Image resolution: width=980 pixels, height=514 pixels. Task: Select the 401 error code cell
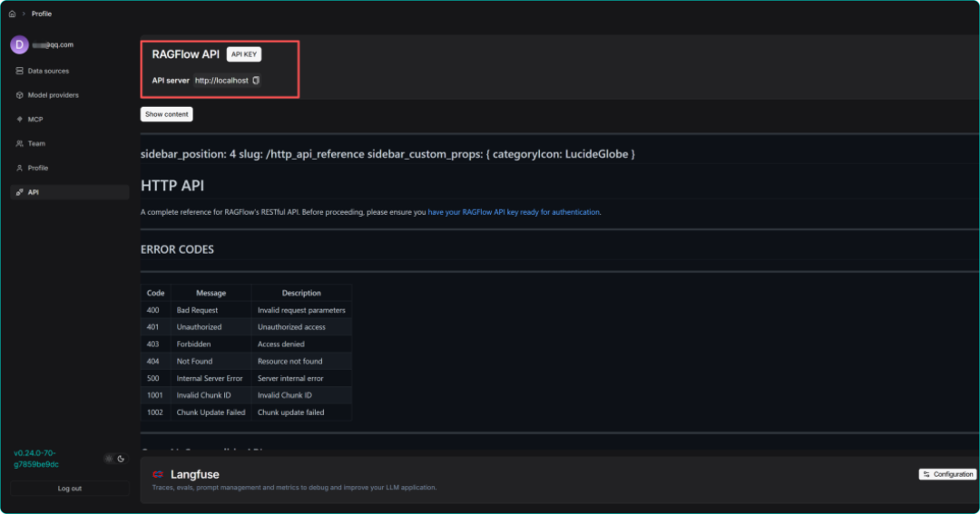(156, 327)
